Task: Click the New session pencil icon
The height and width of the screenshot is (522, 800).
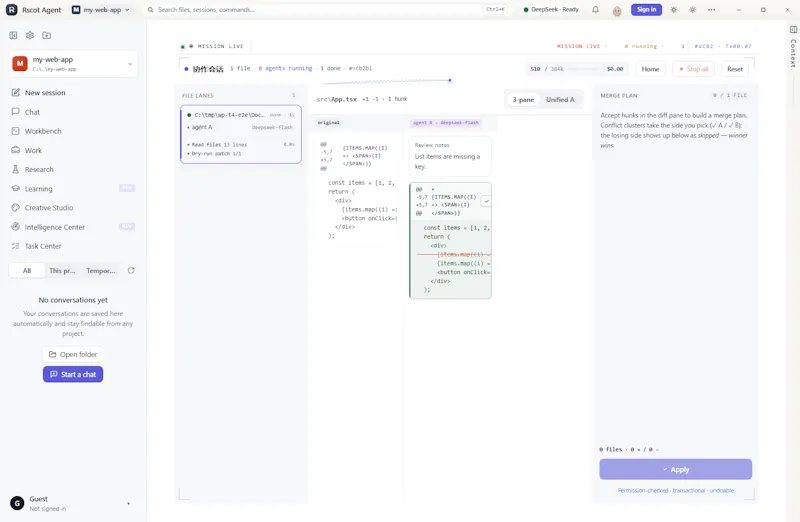Action: pos(15,92)
